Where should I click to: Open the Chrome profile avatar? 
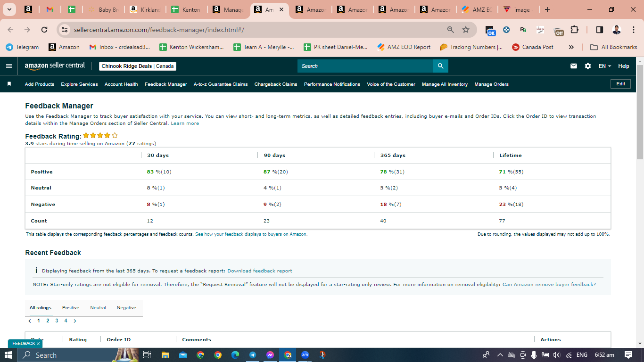coord(617,30)
